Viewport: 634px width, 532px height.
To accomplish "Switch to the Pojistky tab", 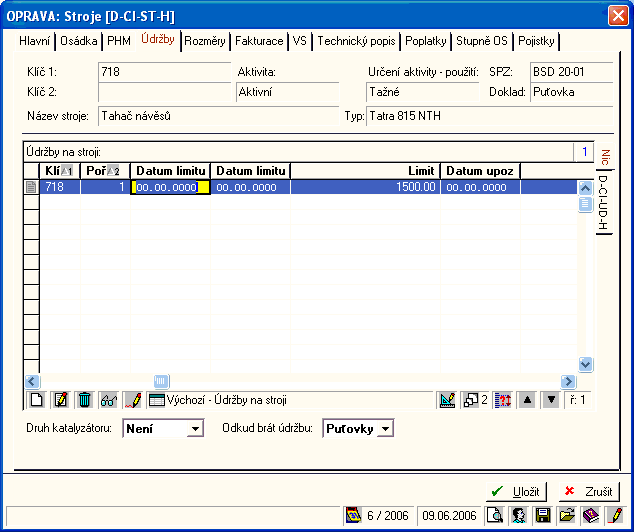I will 536,41.
